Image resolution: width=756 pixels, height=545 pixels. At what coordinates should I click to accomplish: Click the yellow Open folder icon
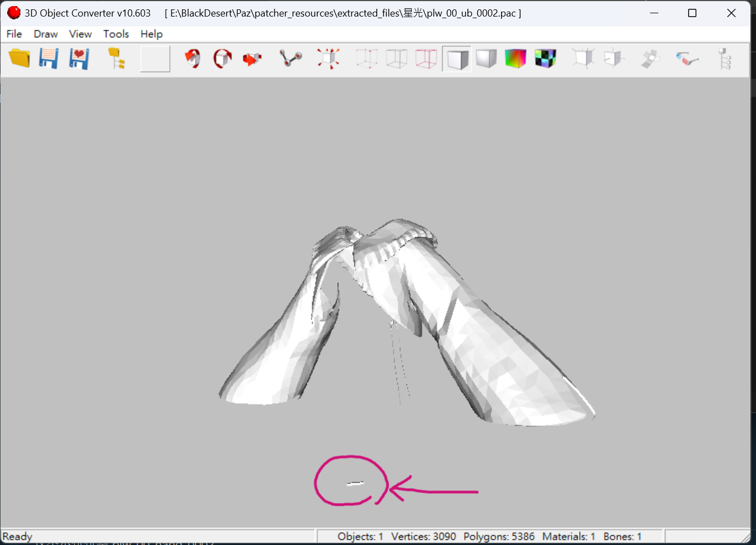[20, 58]
